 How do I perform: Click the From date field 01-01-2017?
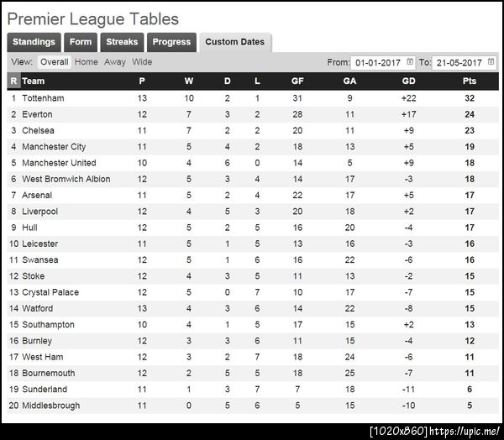pos(378,62)
